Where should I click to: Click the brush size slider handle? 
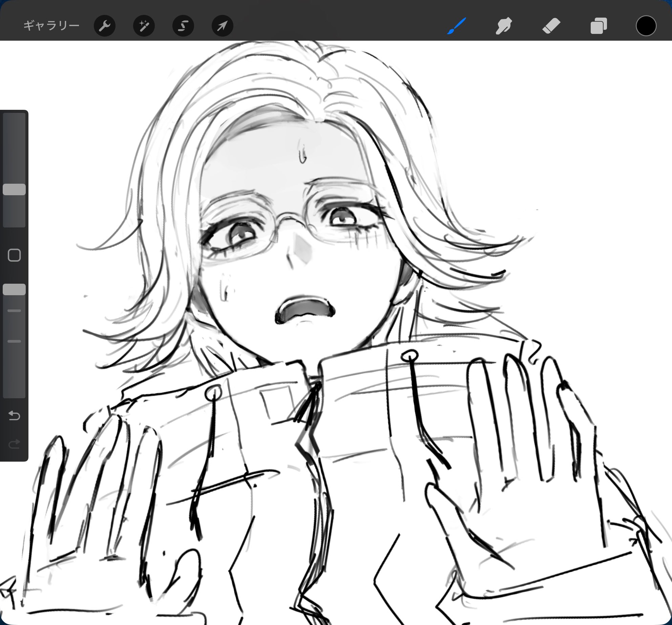coord(14,189)
